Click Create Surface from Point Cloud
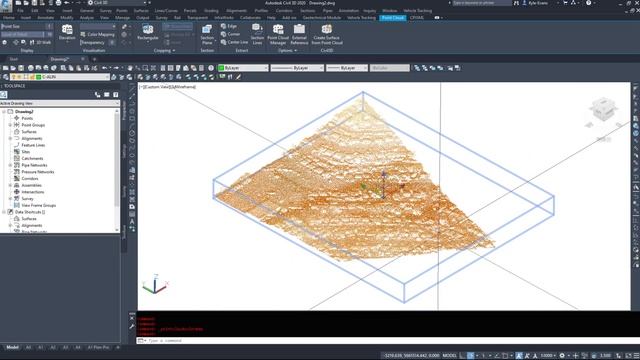This screenshot has height=360, width=640. tap(327, 34)
